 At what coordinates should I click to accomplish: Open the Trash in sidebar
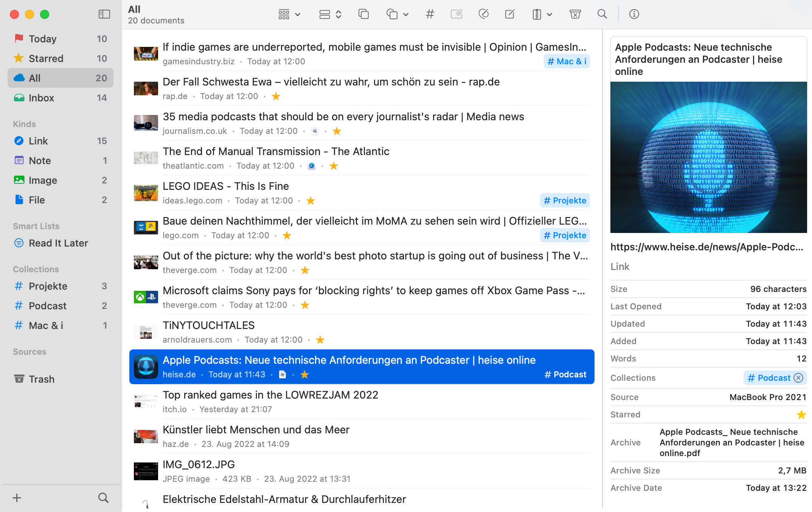pyautogui.click(x=42, y=379)
